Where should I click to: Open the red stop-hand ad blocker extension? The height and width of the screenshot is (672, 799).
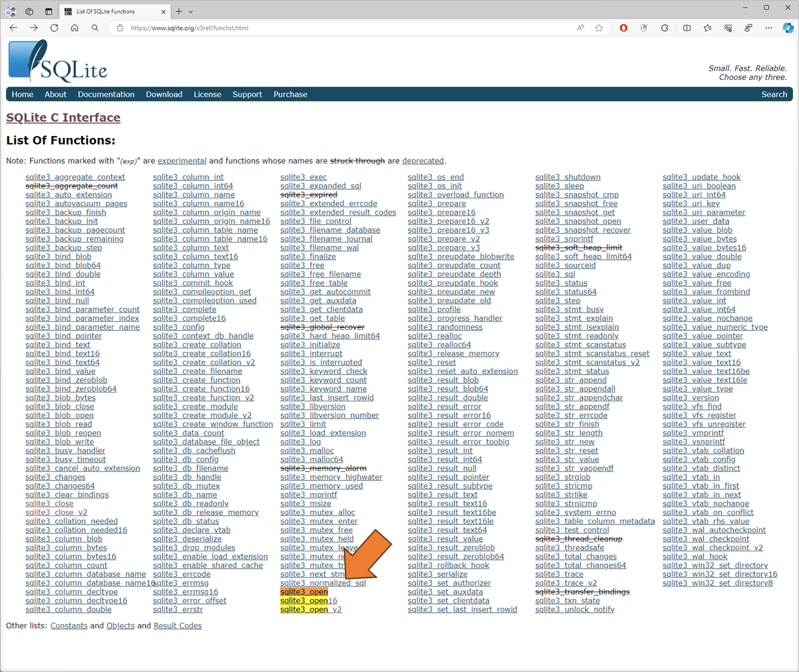pos(623,28)
